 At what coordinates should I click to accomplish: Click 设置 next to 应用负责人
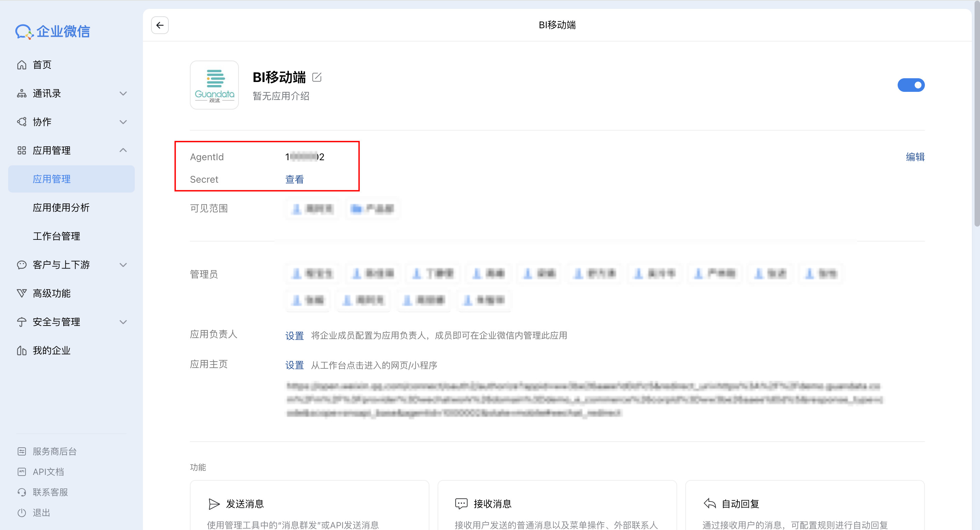coord(294,335)
